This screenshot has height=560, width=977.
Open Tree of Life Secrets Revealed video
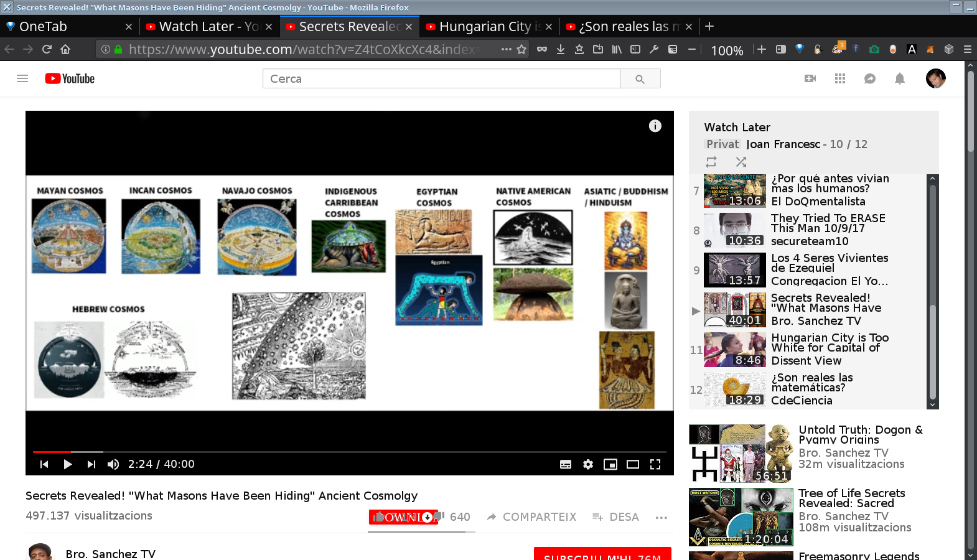[x=852, y=498]
